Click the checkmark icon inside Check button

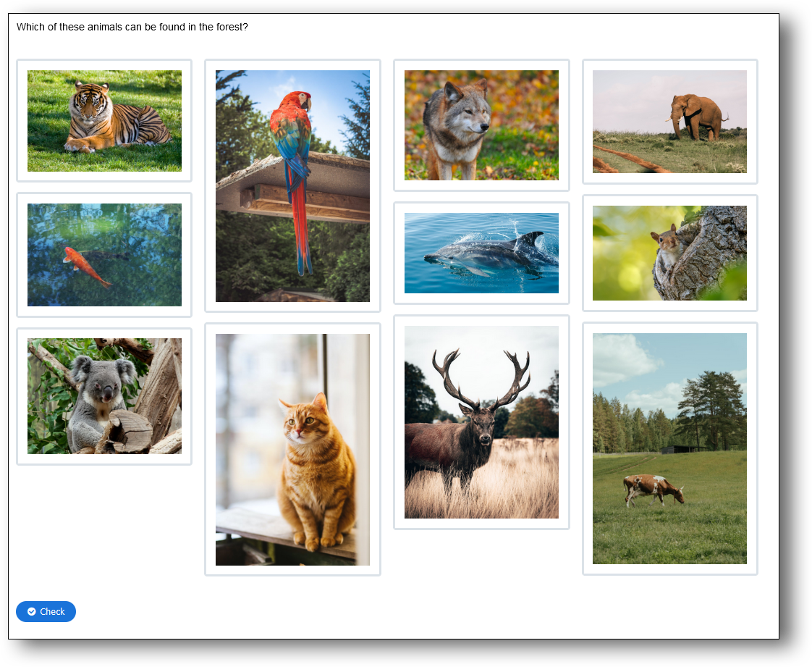32,612
